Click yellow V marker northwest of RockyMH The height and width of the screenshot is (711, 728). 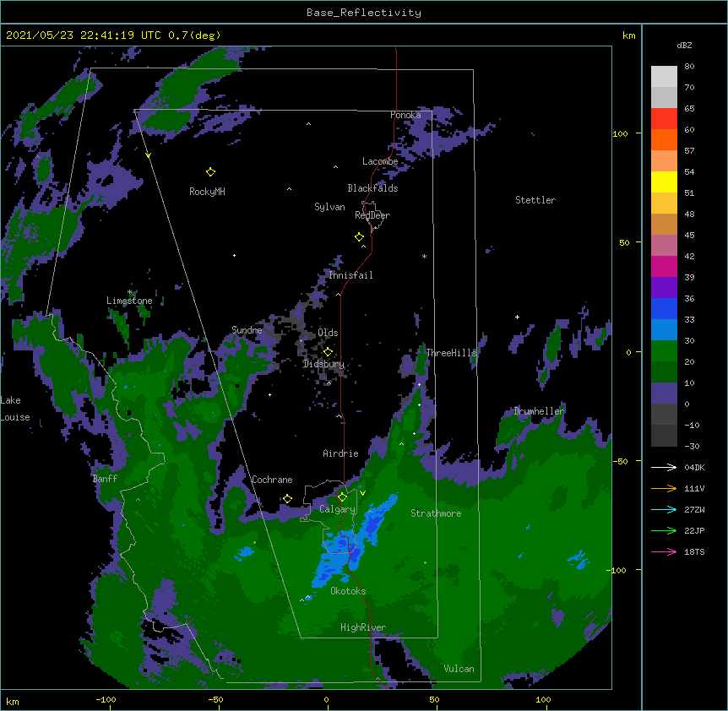[148, 155]
